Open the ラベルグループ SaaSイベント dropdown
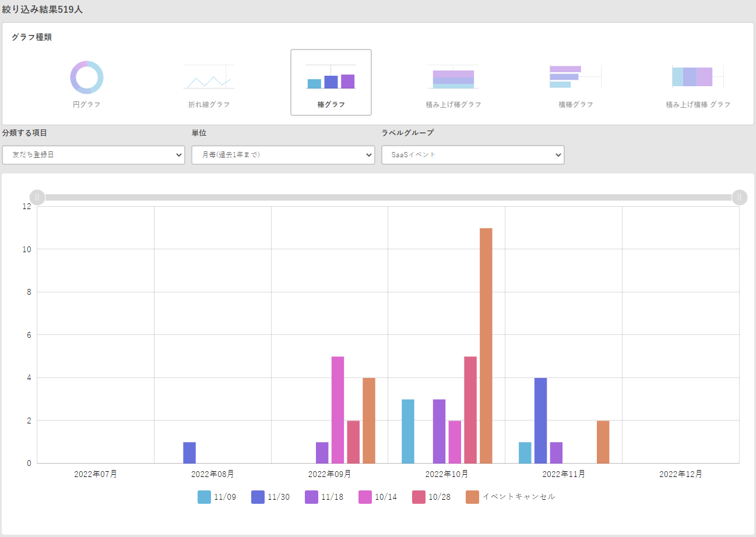756x537 pixels. (x=472, y=155)
